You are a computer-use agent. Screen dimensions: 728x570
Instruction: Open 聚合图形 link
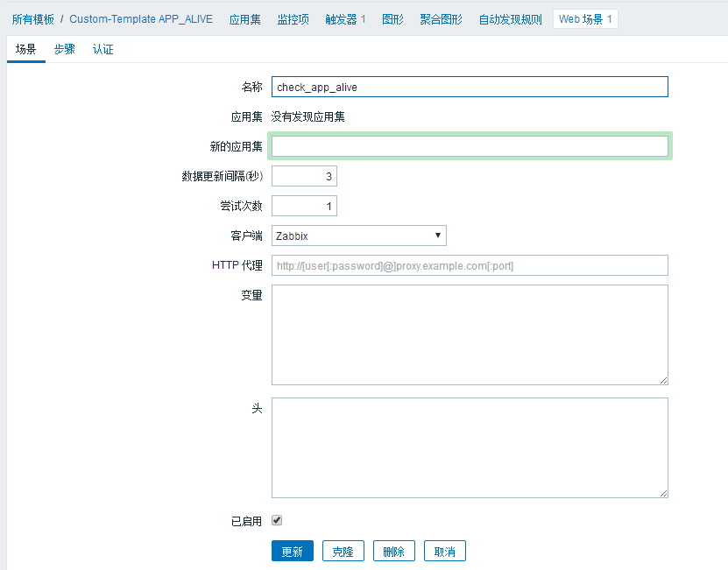(x=441, y=19)
